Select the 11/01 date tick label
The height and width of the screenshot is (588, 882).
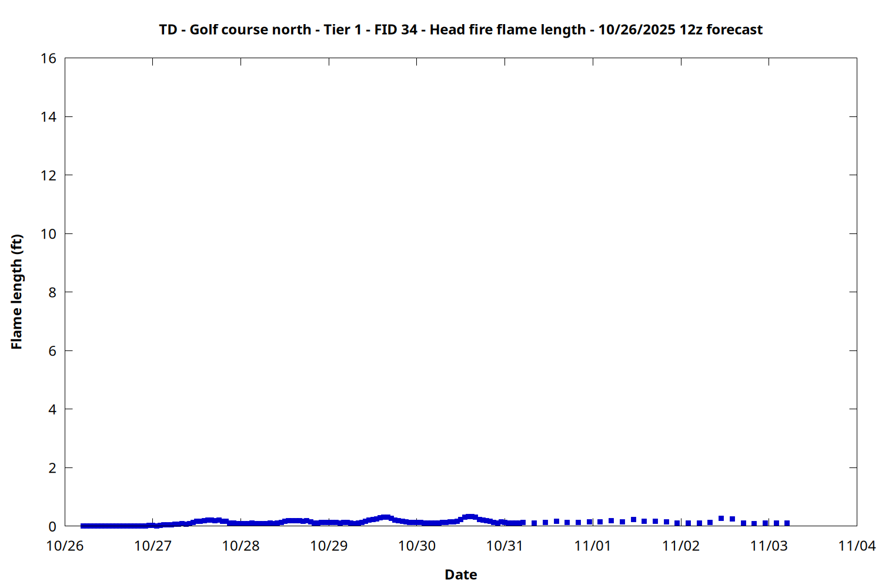point(593,546)
